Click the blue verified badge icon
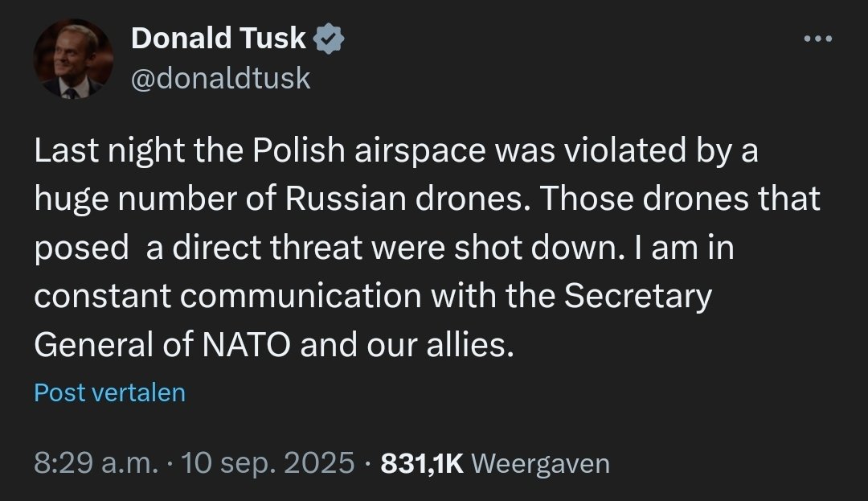 [x=330, y=39]
